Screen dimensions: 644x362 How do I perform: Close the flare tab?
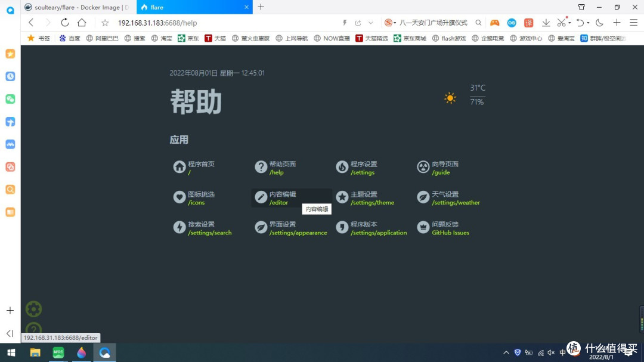click(x=246, y=7)
